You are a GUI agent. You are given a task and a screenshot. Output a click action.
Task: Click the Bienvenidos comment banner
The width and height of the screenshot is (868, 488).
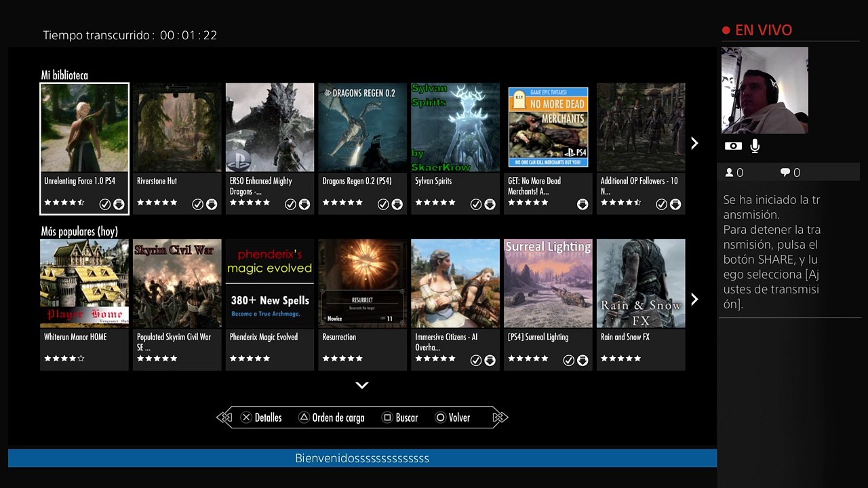(x=362, y=458)
